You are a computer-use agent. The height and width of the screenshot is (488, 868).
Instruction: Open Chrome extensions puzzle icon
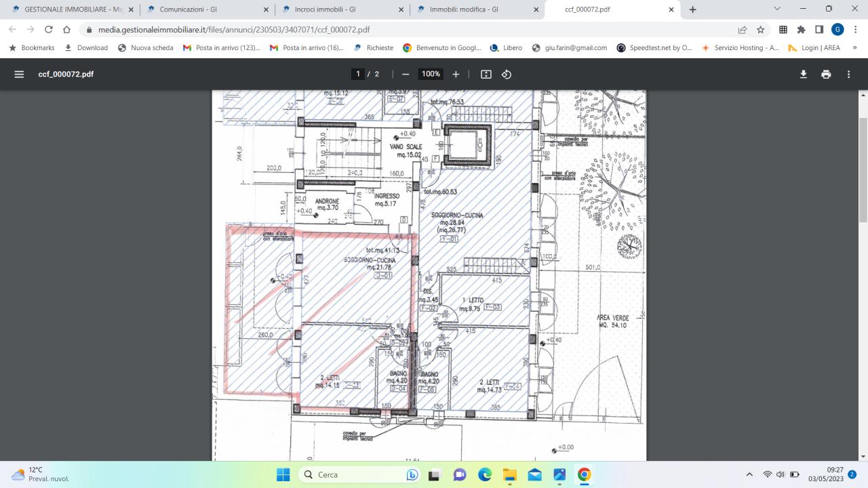pyautogui.click(x=801, y=30)
